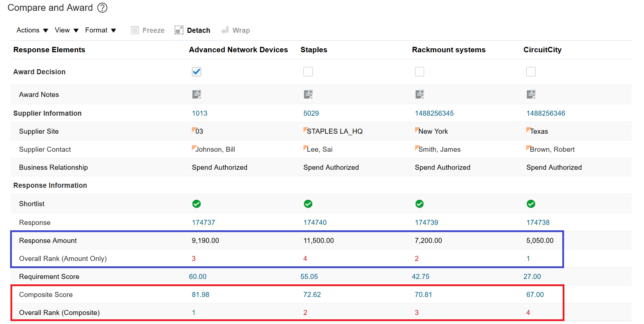
Task: Open supplier number 1013 link
Action: [200, 113]
